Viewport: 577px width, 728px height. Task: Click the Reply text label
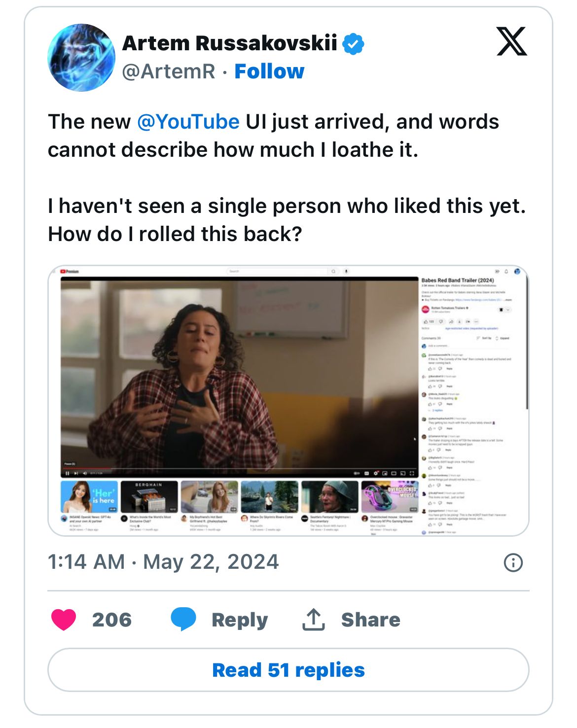pyautogui.click(x=240, y=620)
